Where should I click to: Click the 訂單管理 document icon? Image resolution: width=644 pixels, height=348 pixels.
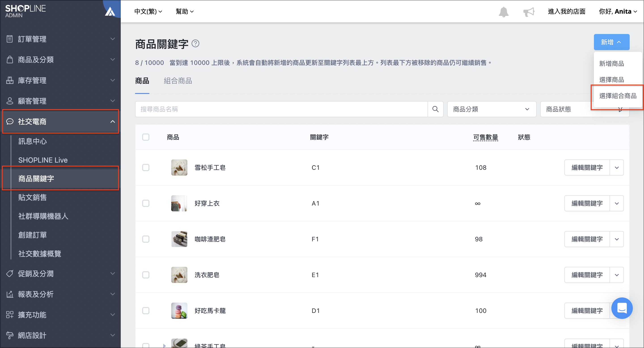9,39
